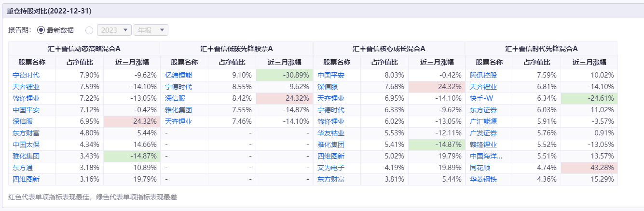The height and width of the screenshot is (211, 644).
Task: Click the 汇丰晋信动态策略混合A fund header
Action: (x=84, y=49)
